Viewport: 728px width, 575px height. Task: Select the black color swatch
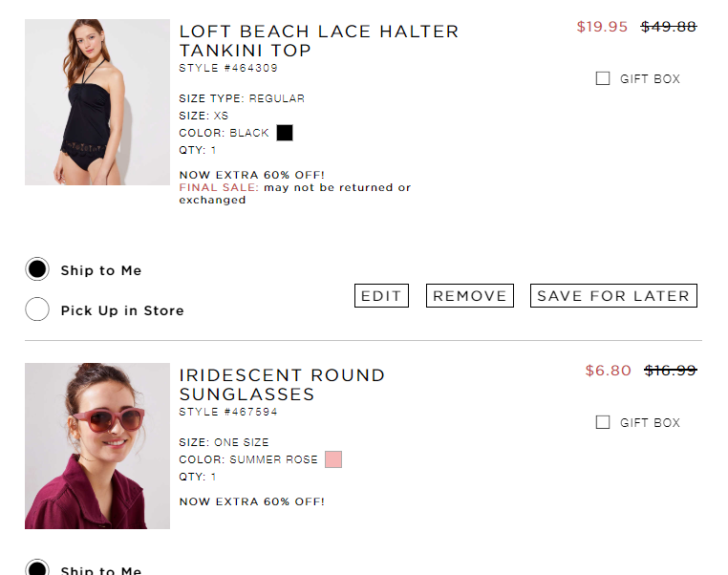(285, 133)
